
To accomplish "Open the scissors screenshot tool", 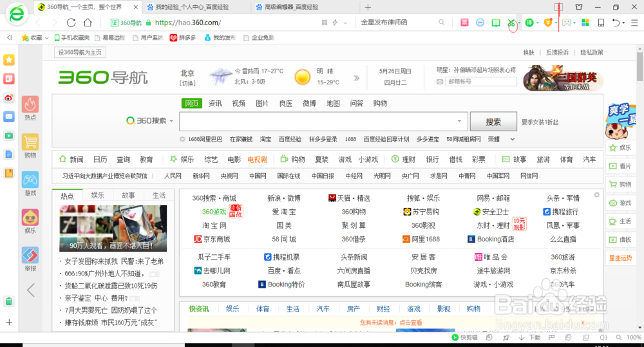I will click(511, 23).
